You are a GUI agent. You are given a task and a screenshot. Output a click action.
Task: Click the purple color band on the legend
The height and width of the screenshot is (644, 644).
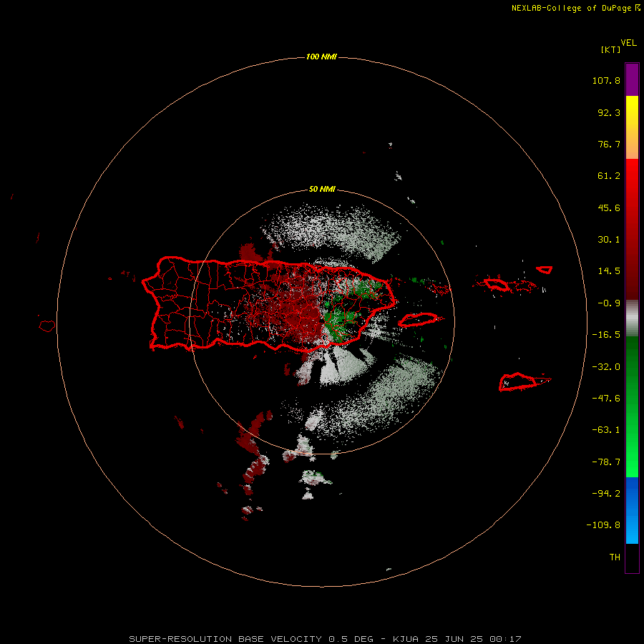tap(632, 79)
